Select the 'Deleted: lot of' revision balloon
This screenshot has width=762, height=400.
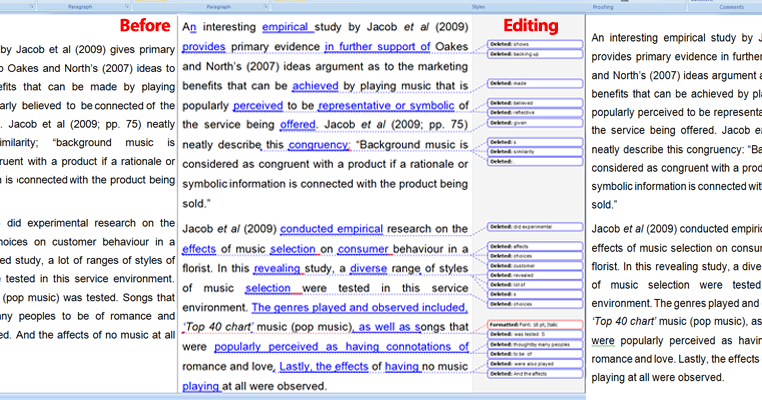[x=535, y=285]
